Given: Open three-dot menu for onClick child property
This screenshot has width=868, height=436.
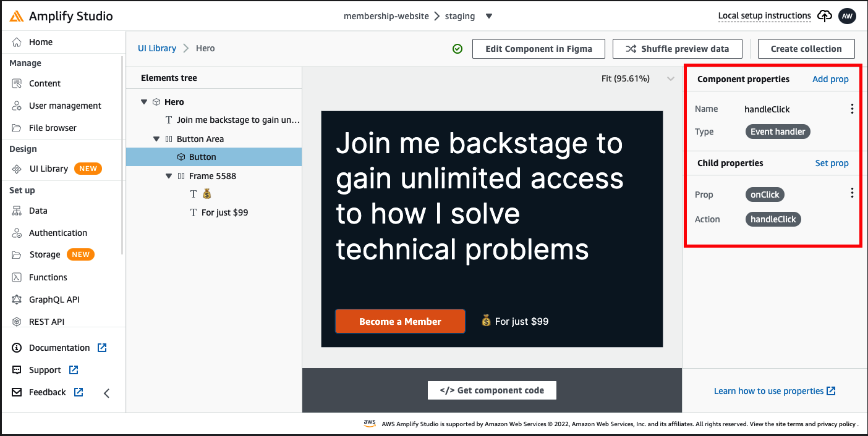Looking at the screenshot, I should 852,193.
